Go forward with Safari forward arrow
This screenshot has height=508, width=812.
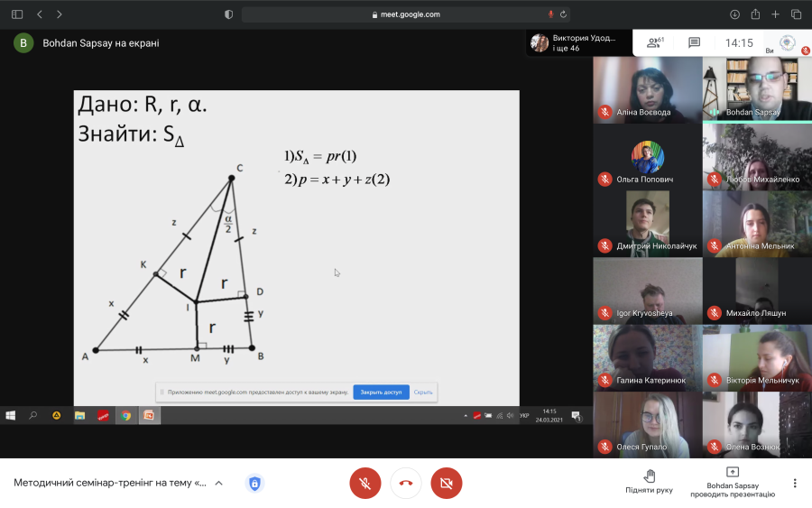tap(59, 14)
